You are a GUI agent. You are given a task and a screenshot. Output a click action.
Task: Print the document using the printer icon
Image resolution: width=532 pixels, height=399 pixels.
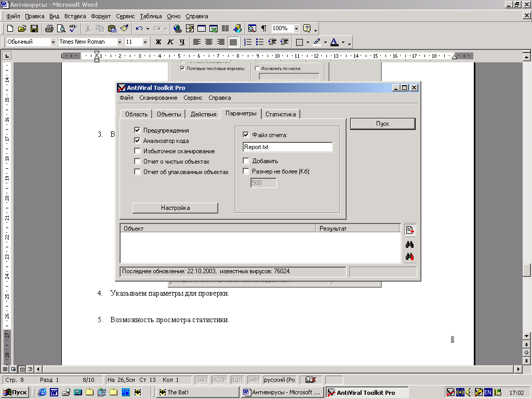click(x=49, y=29)
